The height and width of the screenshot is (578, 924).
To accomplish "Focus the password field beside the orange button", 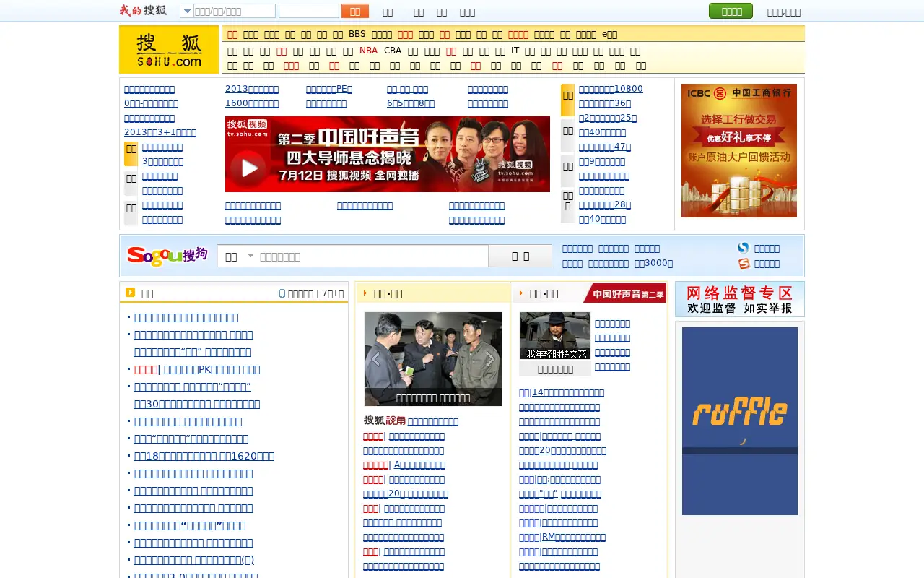I will (x=309, y=11).
